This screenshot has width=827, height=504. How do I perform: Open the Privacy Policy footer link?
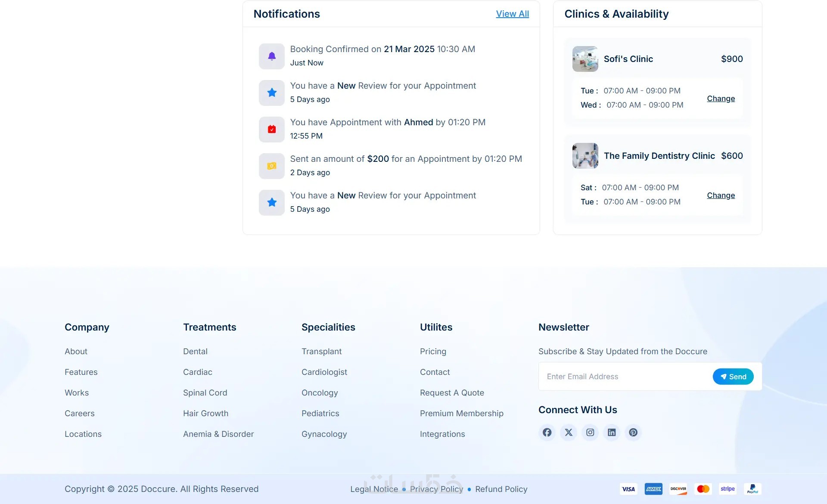coord(436,489)
